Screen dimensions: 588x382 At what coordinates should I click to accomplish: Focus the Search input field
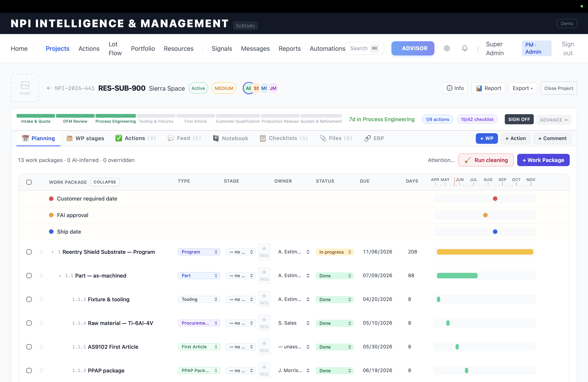tap(364, 48)
